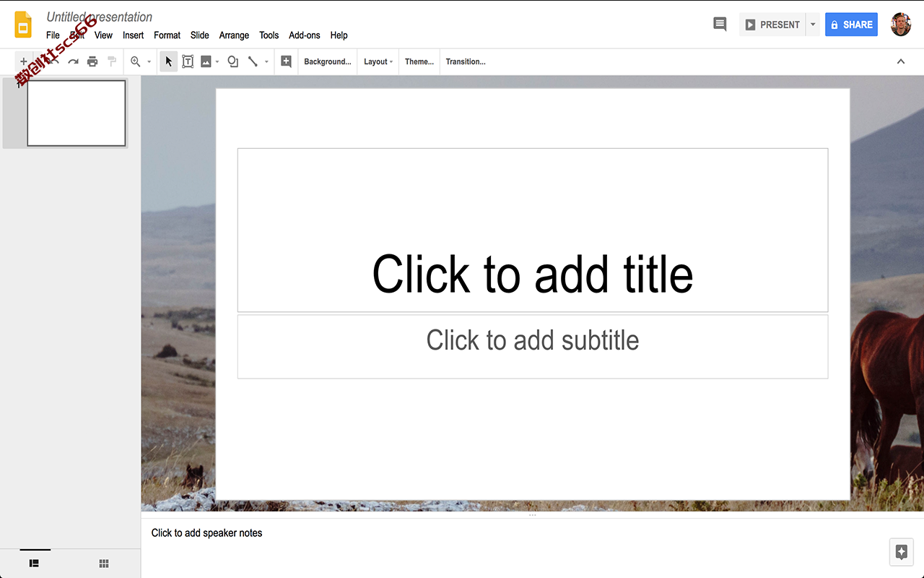Open the File menu

point(53,35)
